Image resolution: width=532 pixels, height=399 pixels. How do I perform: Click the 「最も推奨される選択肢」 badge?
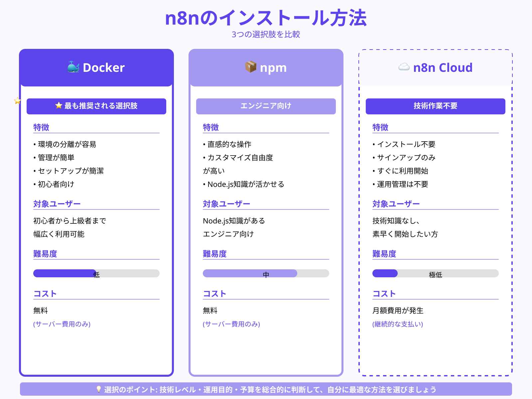click(96, 106)
